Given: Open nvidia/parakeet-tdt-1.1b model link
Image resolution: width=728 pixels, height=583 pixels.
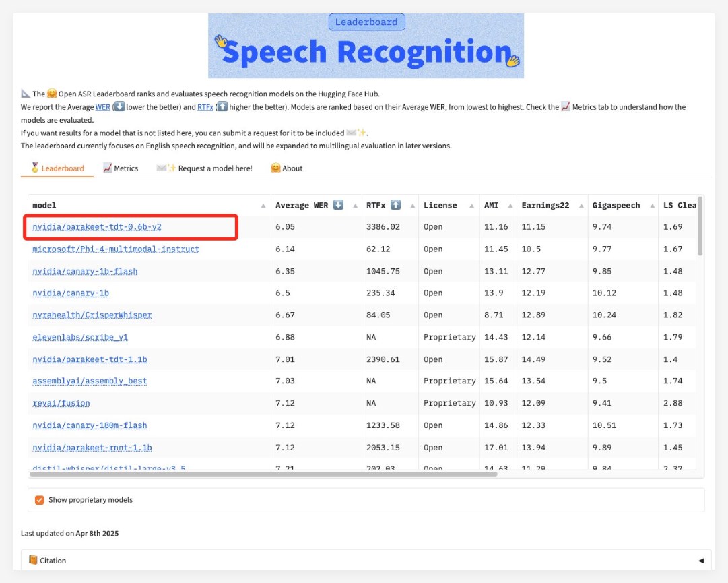Looking at the screenshot, I should pyautogui.click(x=90, y=359).
